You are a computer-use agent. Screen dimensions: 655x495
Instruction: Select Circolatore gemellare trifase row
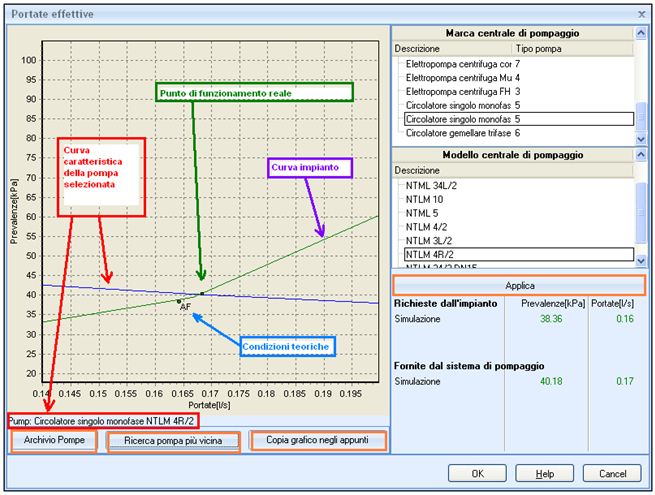pyautogui.click(x=458, y=132)
